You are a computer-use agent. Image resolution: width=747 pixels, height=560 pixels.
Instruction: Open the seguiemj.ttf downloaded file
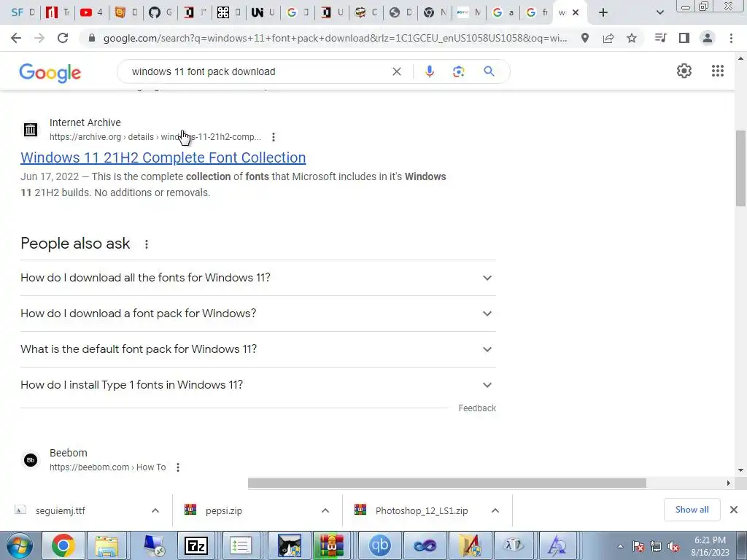(x=61, y=510)
